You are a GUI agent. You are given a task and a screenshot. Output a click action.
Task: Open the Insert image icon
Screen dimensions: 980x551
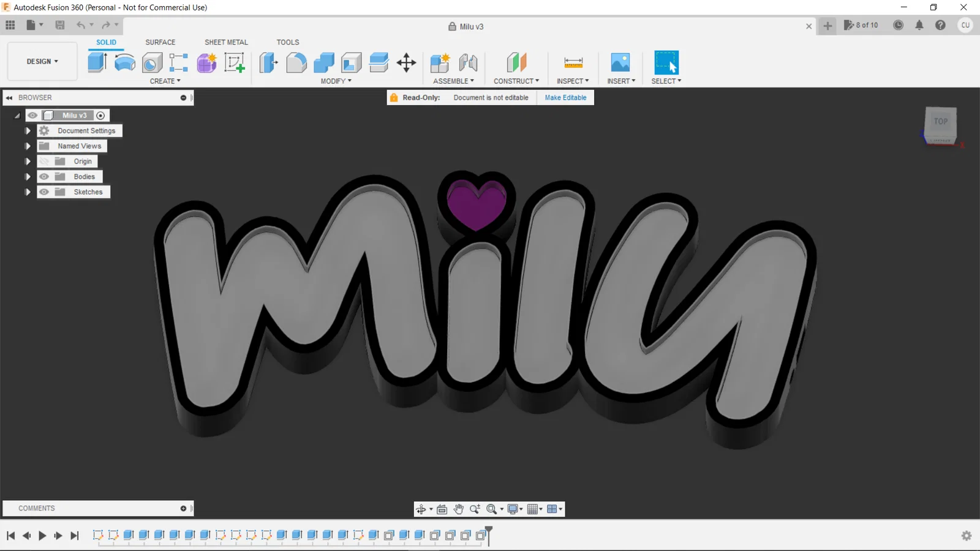(620, 62)
